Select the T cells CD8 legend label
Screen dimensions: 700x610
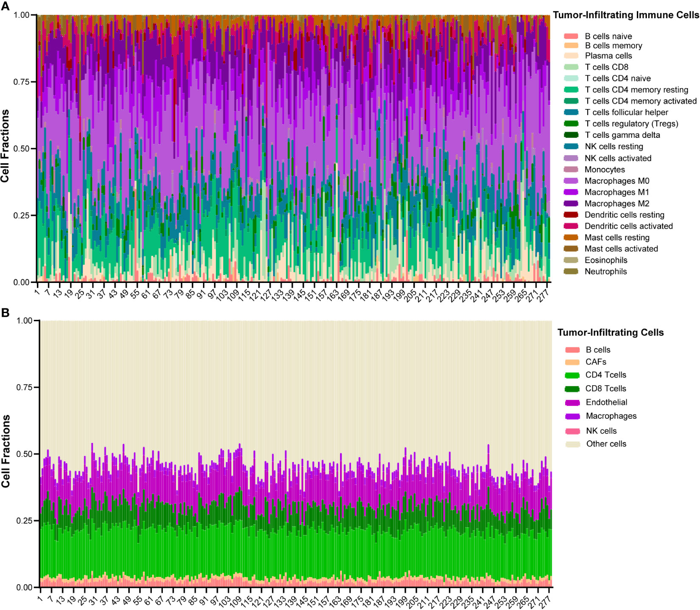coord(606,67)
